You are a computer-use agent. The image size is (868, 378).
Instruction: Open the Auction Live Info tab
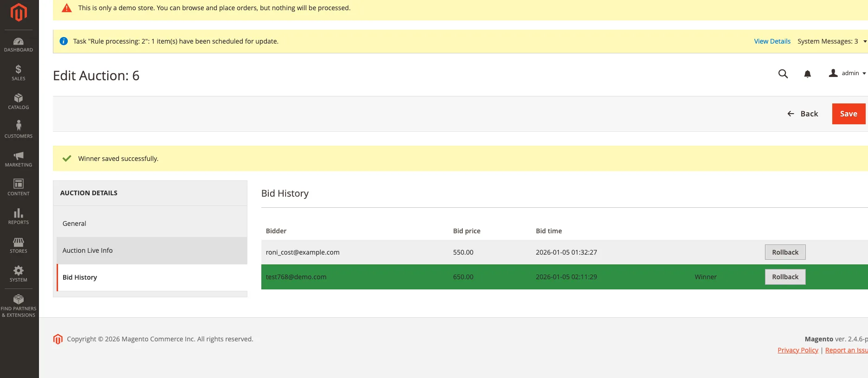pyautogui.click(x=152, y=250)
